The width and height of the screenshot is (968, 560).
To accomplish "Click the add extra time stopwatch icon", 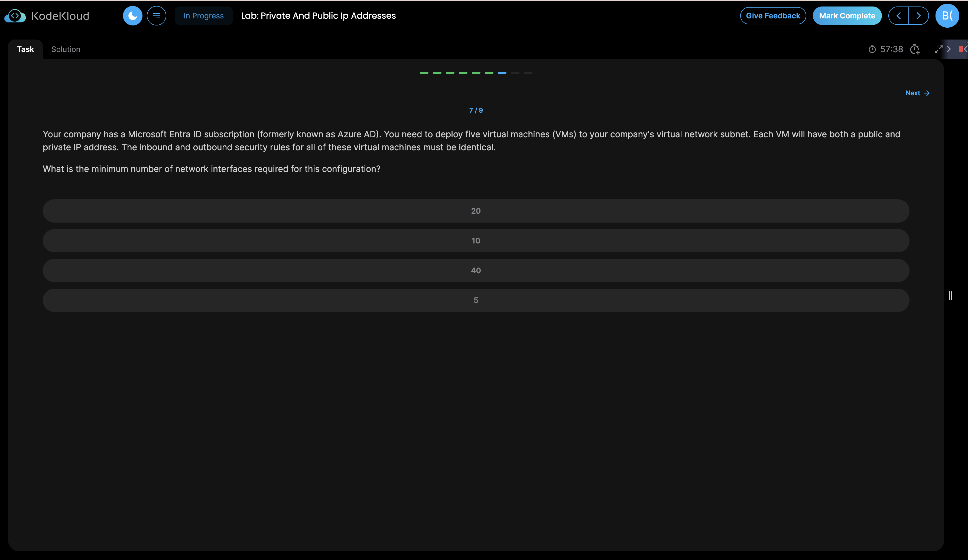I will (915, 49).
